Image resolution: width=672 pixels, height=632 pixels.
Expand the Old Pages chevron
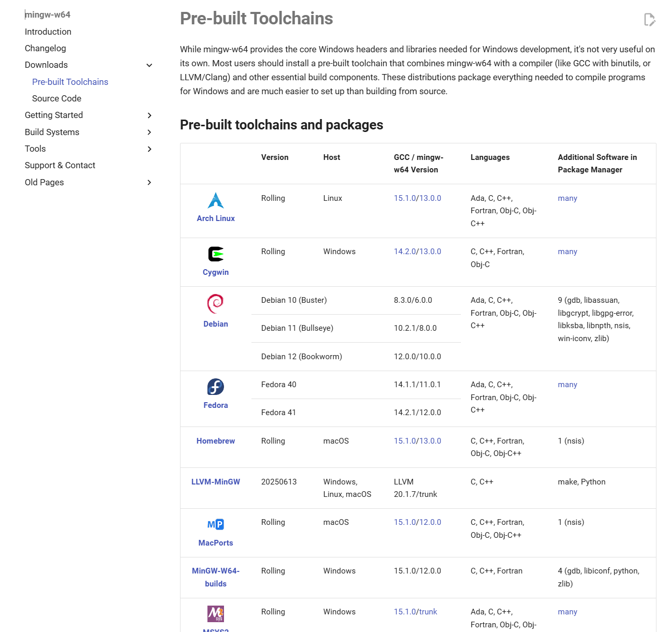(x=150, y=182)
